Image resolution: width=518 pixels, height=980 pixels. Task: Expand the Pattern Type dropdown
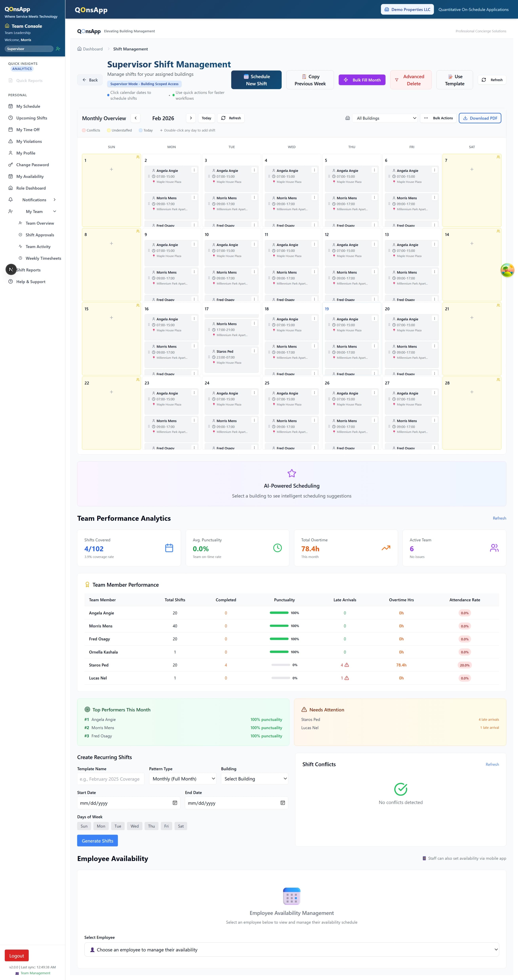[x=182, y=778]
